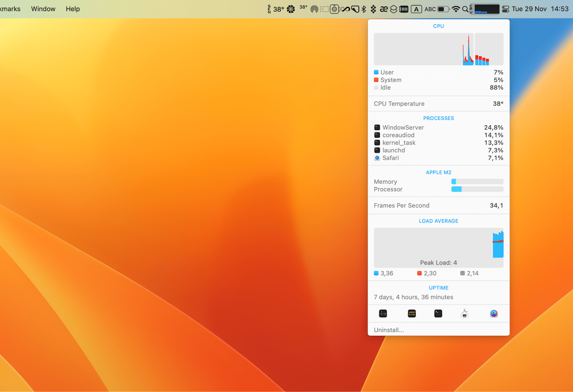Open the iStat Menus gauge icon
Viewport: 573px width, 392px height.
click(x=494, y=314)
